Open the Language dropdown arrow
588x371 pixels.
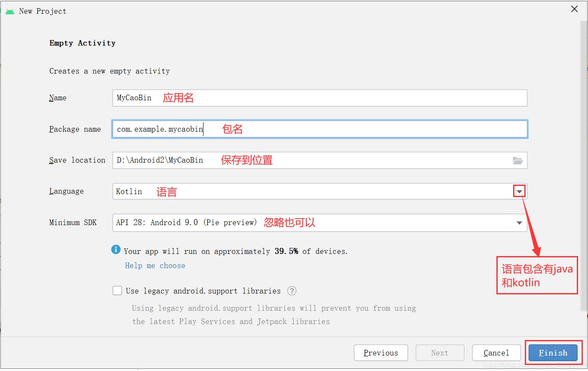(519, 192)
